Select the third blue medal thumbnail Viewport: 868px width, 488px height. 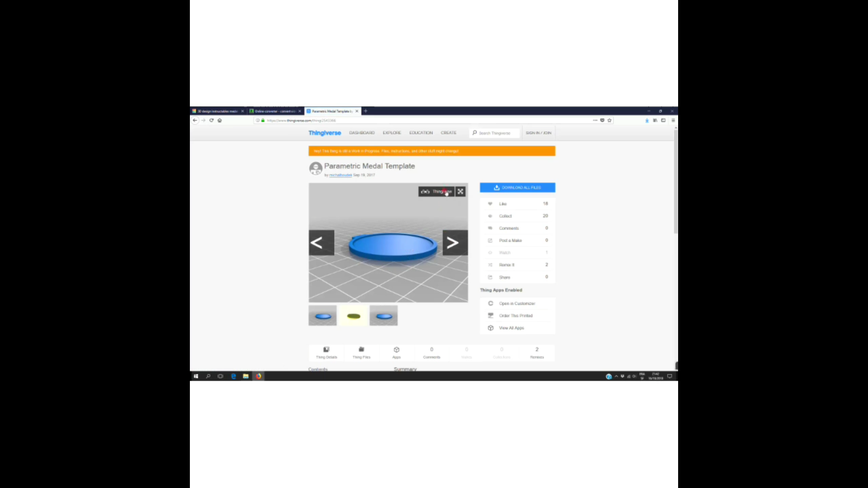(x=384, y=316)
